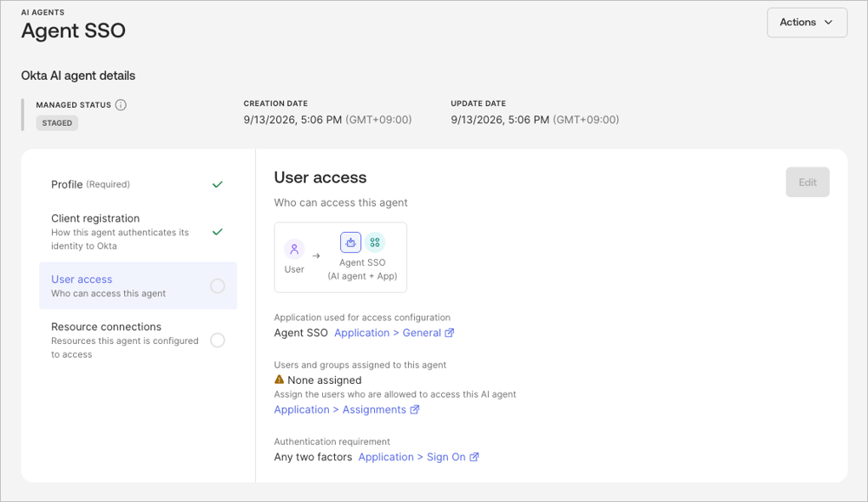This screenshot has height=502, width=868.
Task: Select the Client registration step
Action: [138, 232]
